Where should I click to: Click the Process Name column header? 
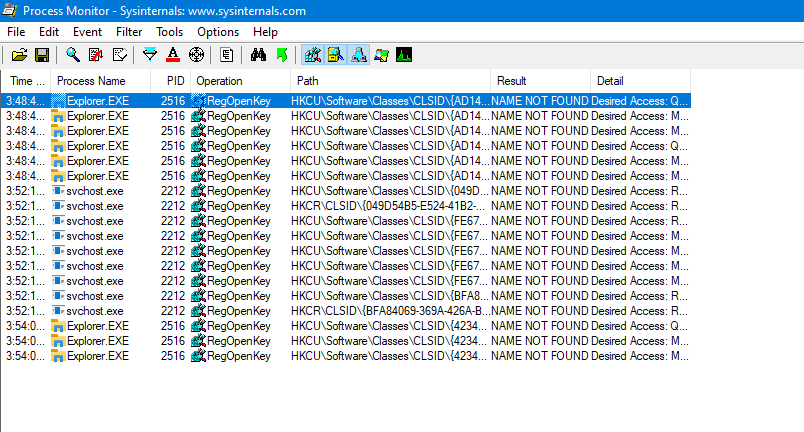(x=91, y=80)
